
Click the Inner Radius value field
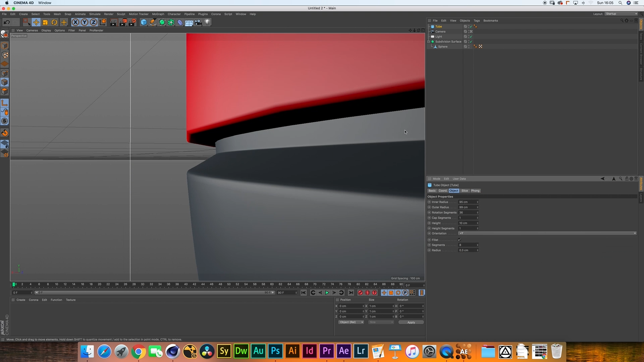coord(467,202)
